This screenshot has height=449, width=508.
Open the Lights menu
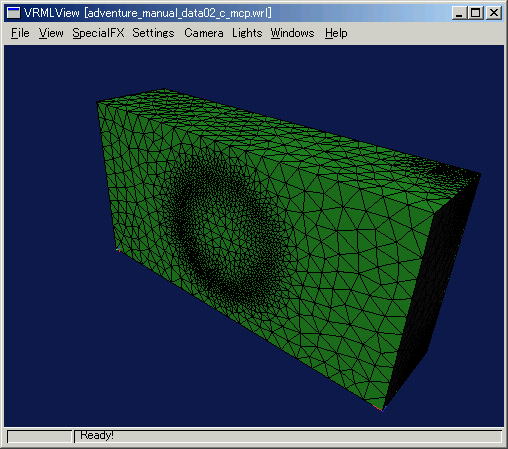coord(247,33)
